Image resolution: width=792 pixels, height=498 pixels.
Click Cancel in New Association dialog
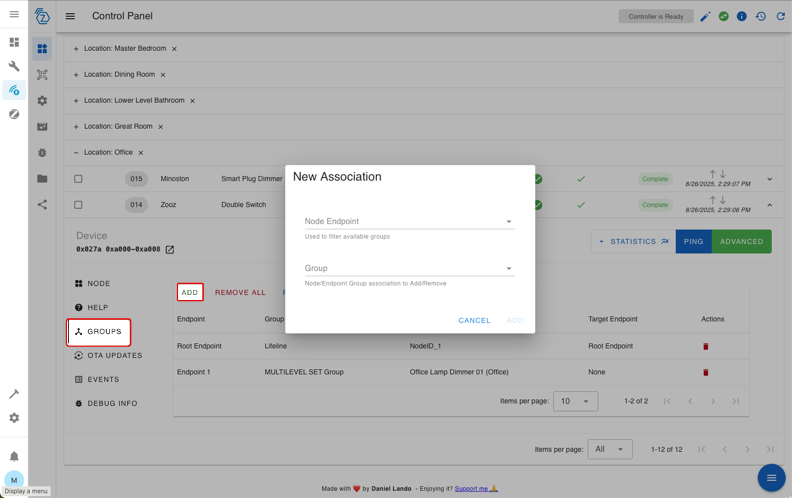click(474, 321)
